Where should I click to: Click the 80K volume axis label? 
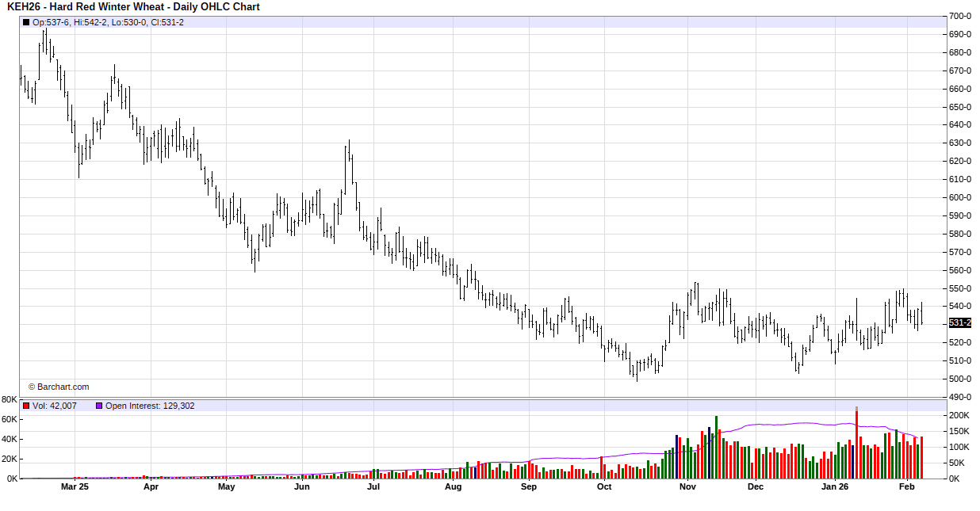click(x=10, y=399)
